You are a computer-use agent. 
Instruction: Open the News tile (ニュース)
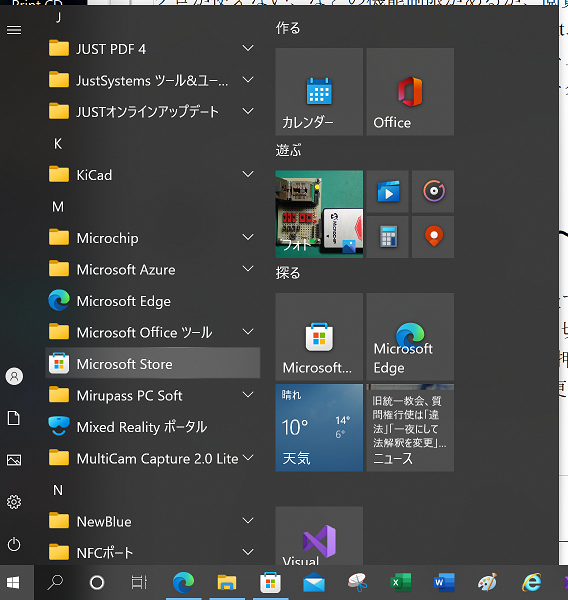(x=410, y=428)
